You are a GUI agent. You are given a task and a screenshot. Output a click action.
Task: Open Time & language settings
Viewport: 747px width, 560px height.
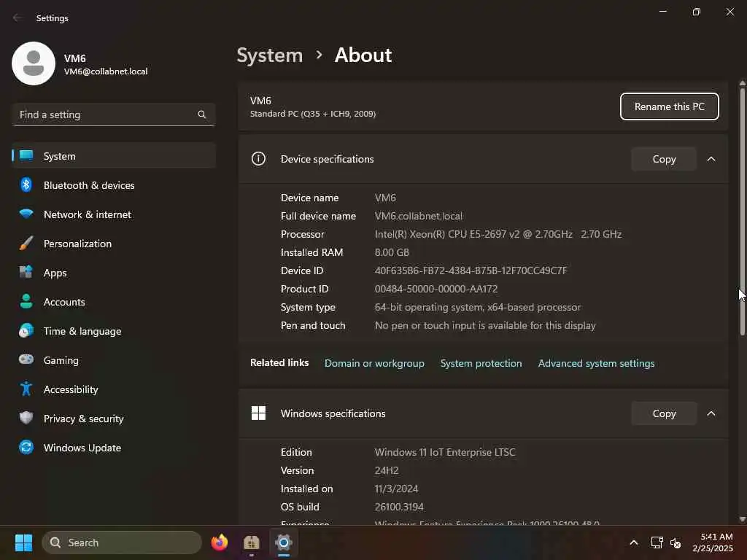pos(114,331)
